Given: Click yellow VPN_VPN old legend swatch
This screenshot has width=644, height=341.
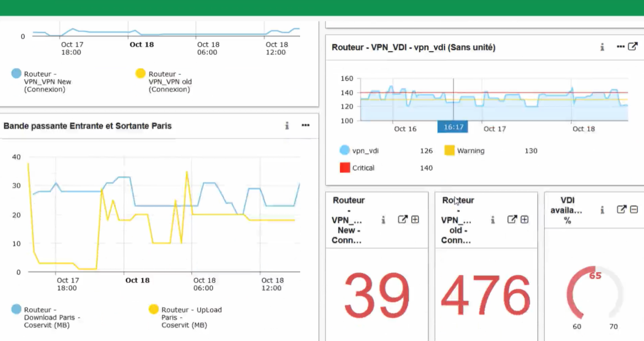Looking at the screenshot, I should 141,73.
